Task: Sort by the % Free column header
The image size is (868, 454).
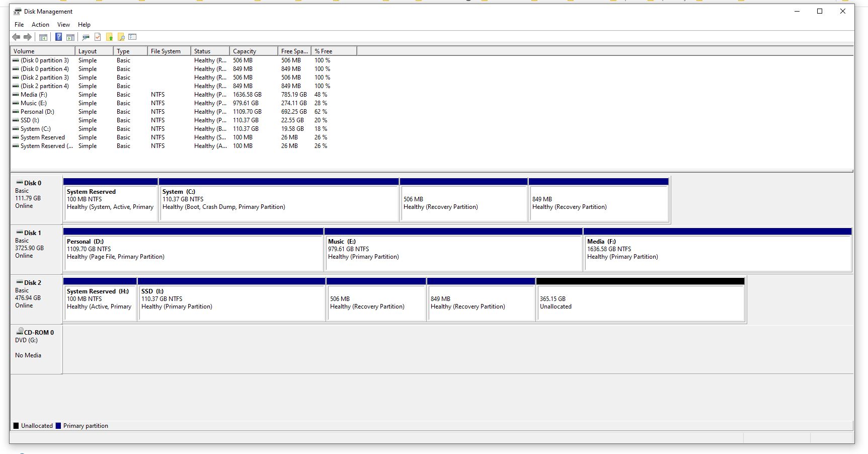Action: point(334,51)
